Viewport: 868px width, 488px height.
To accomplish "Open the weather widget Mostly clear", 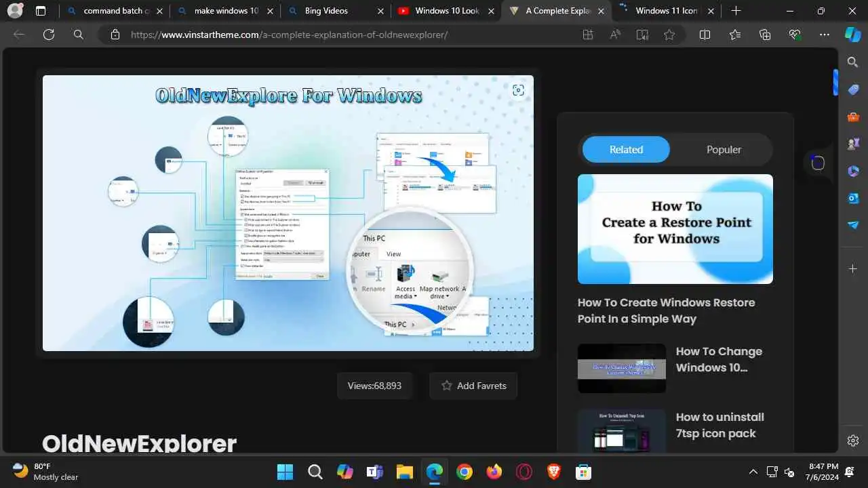I will point(46,472).
